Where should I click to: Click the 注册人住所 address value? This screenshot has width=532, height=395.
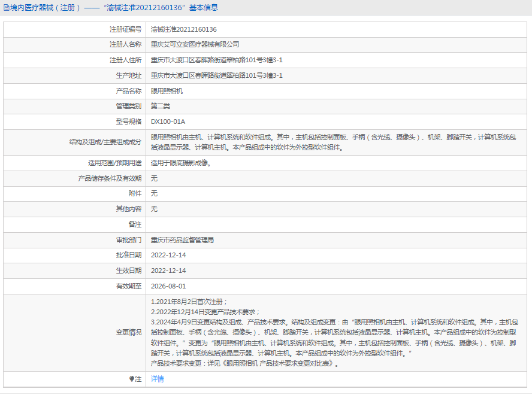pos(216,60)
